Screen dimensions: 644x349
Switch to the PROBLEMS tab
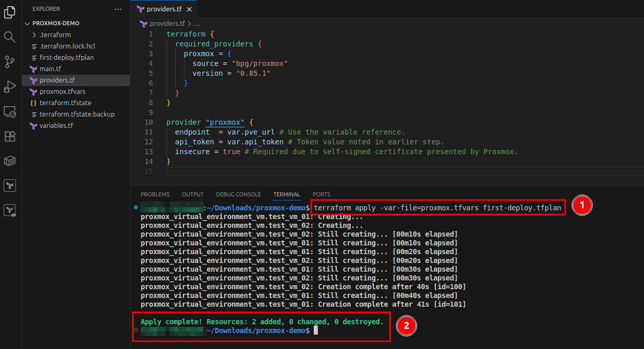[155, 194]
